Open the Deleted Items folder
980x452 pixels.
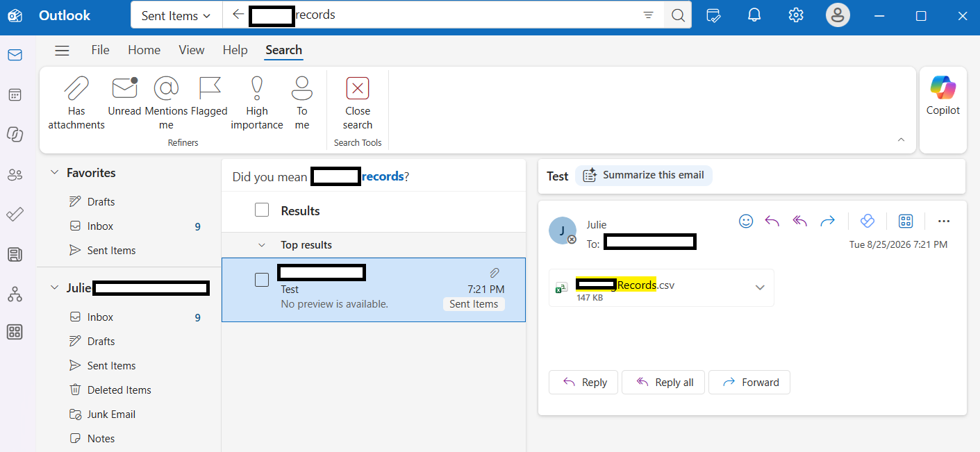119,390
